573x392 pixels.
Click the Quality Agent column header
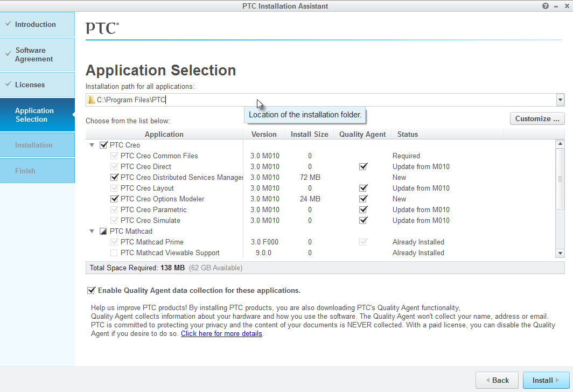coord(362,134)
